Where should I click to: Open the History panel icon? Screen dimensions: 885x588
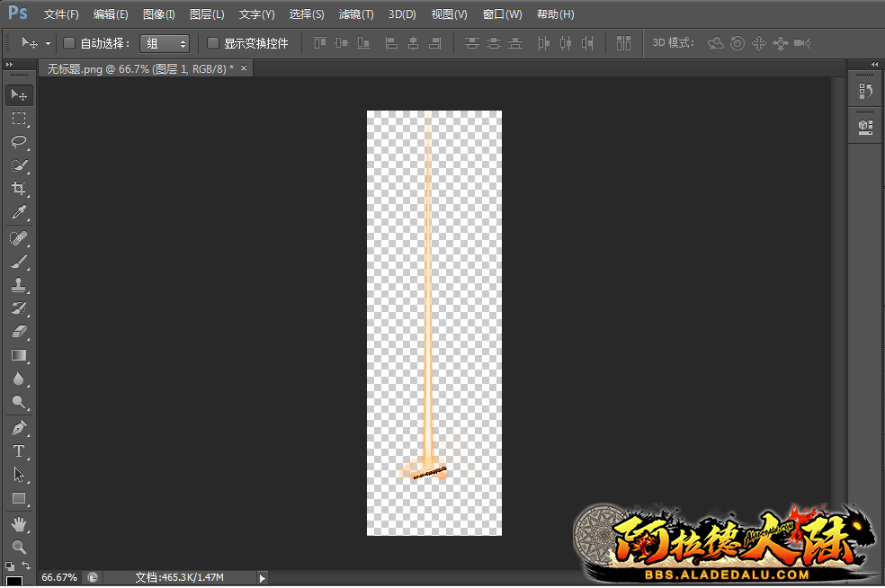click(x=865, y=91)
